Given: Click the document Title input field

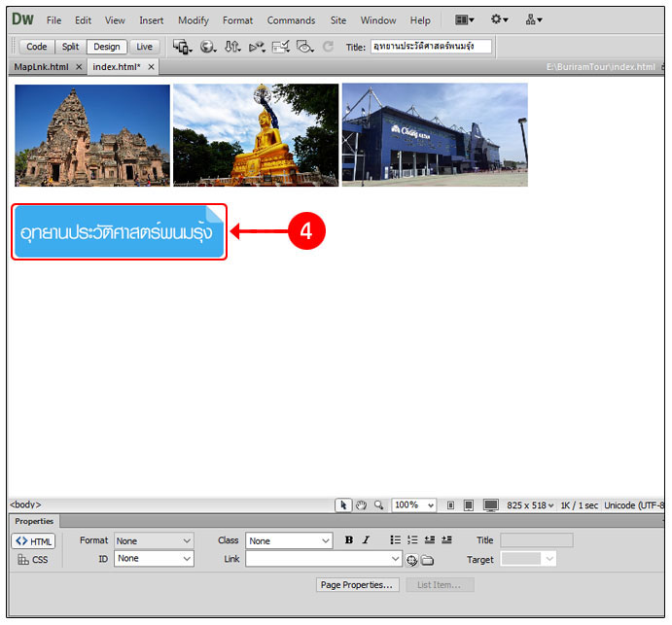Looking at the screenshot, I should pyautogui.click(x=430, y=47).
